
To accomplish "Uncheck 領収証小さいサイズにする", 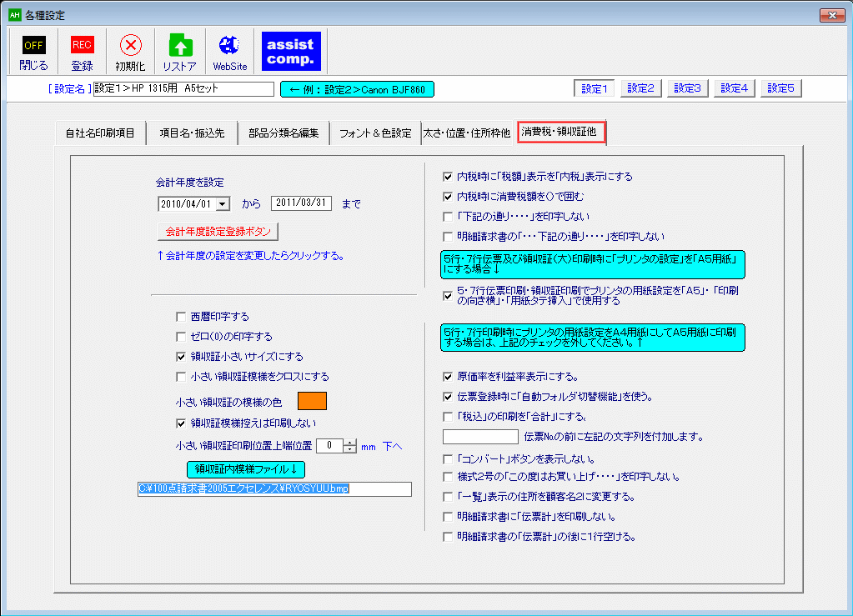I will click(181, 356).
